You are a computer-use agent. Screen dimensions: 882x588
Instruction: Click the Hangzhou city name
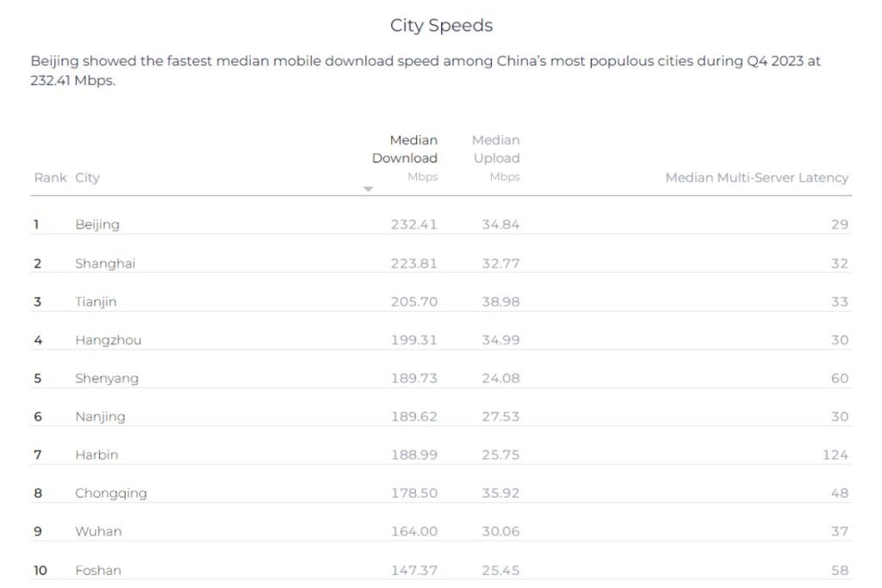tap(108, 340)
